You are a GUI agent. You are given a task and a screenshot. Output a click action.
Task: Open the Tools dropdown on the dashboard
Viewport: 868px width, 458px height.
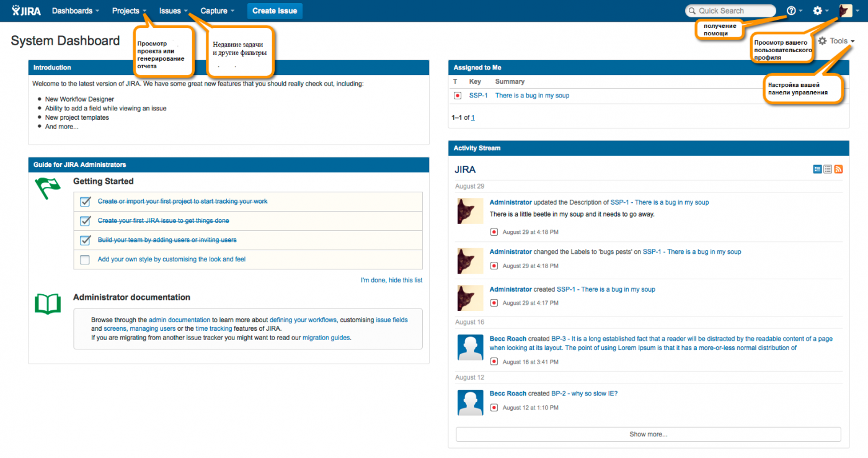pyautogui.click(x=837, y=41)
